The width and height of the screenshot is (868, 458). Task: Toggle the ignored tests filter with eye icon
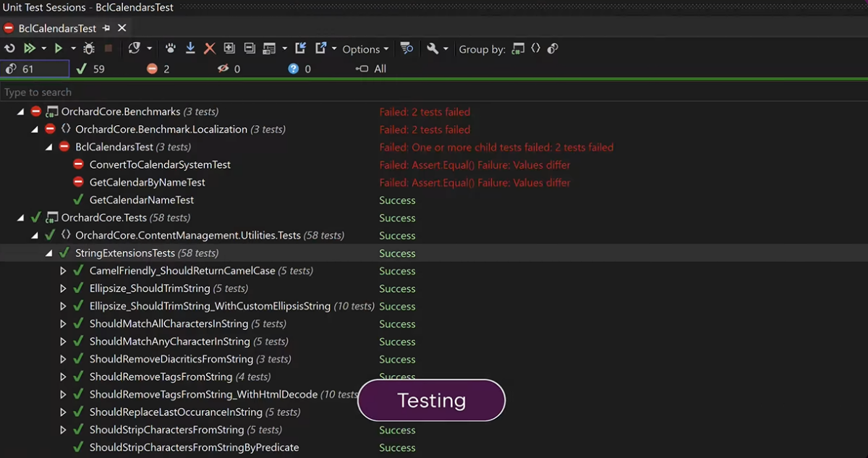[x=229, y=69]
